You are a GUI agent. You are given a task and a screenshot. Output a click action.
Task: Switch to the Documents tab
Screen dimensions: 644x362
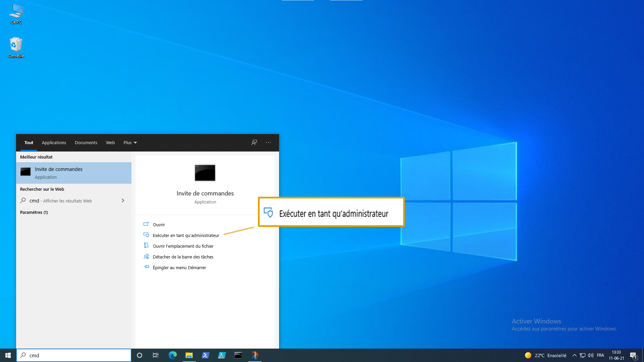(86, 142)
